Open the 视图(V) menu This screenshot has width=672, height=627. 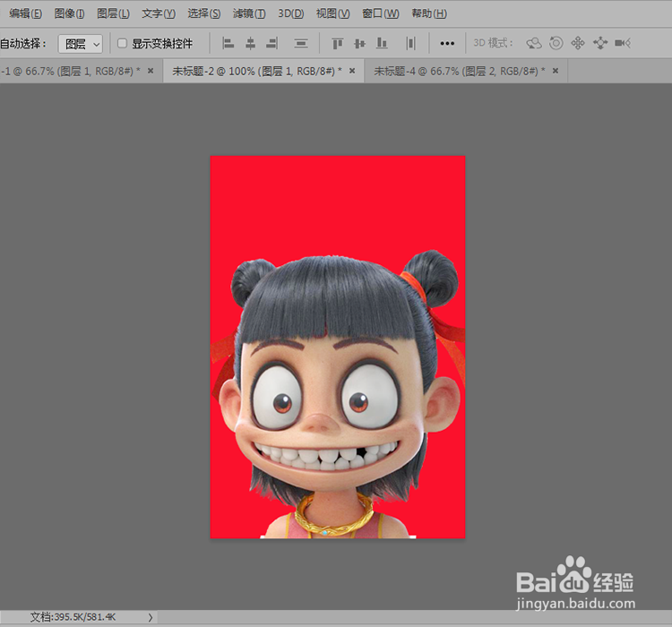coord(333,13)
